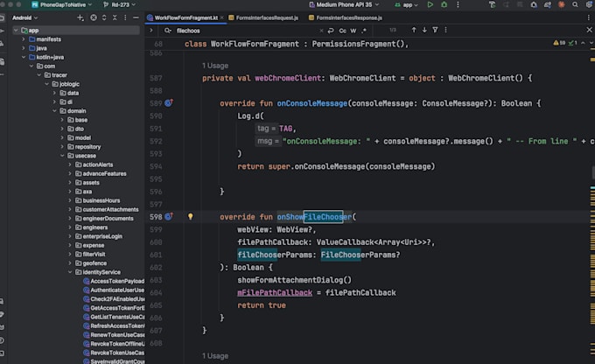Switch to FormsInterfacesRequest.js tab

pyautogui.click(x=263, y=17)
